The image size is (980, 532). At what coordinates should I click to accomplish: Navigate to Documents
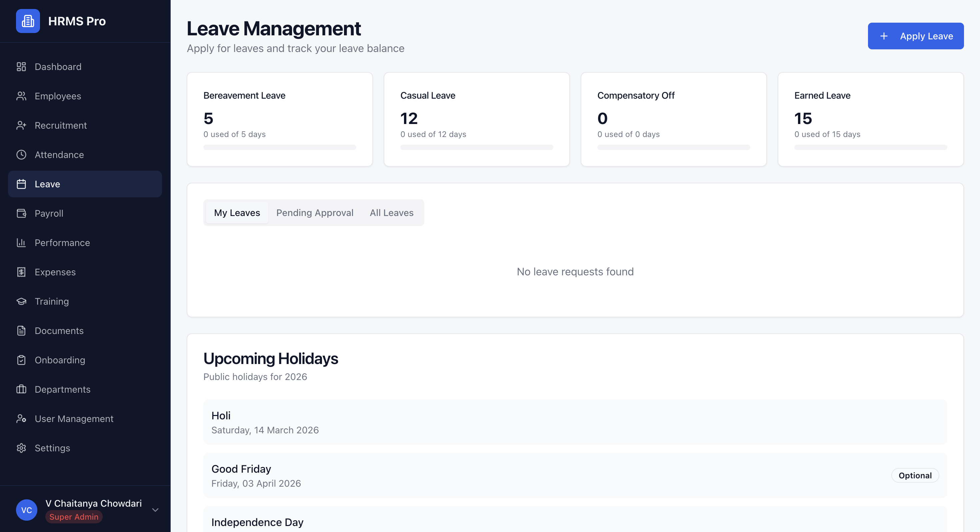click(x=85, y=330)
